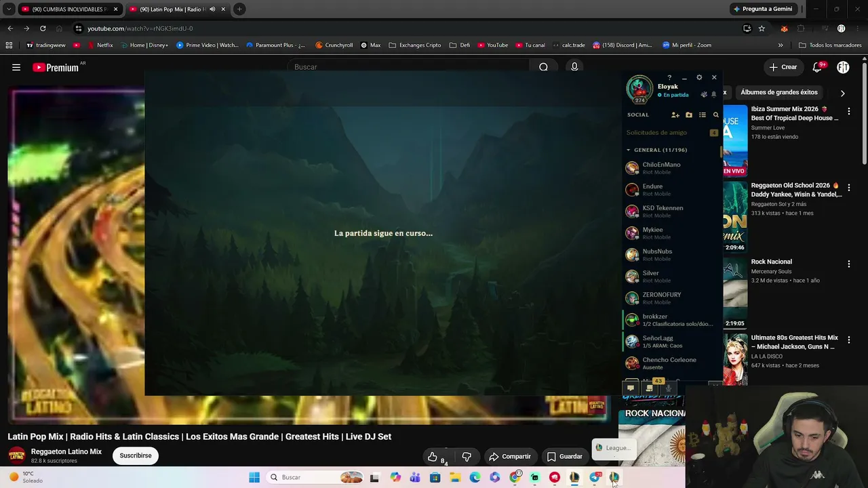The image size is (868, 488).
Task: Search friends with the Social magnifier icon
Action: click(715, 115)
